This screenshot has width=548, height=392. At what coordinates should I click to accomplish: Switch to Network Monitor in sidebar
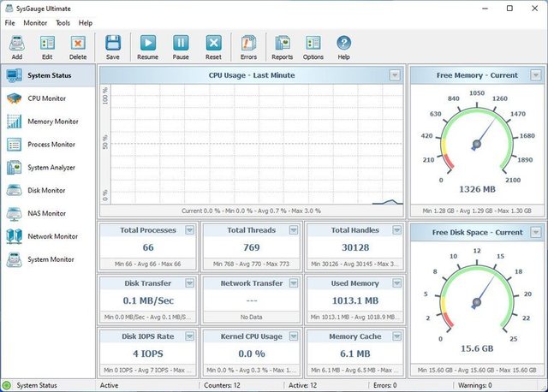[x=51, y=236]
